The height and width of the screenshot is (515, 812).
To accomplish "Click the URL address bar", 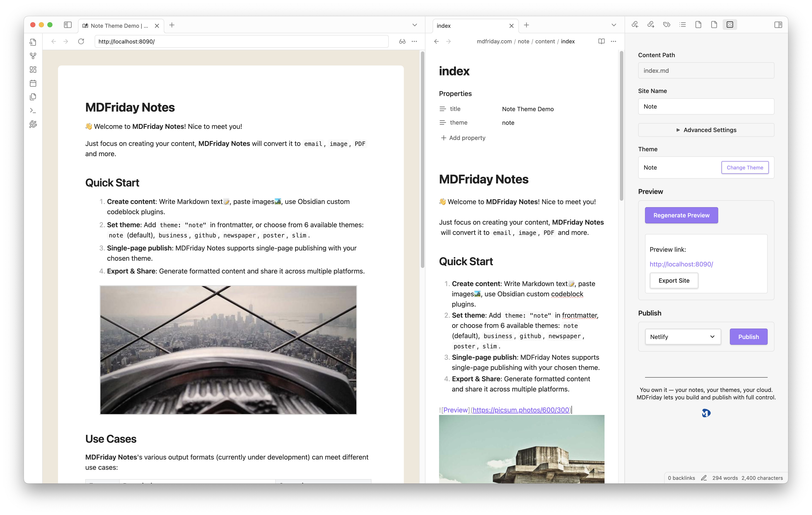I will pos(241,42).
